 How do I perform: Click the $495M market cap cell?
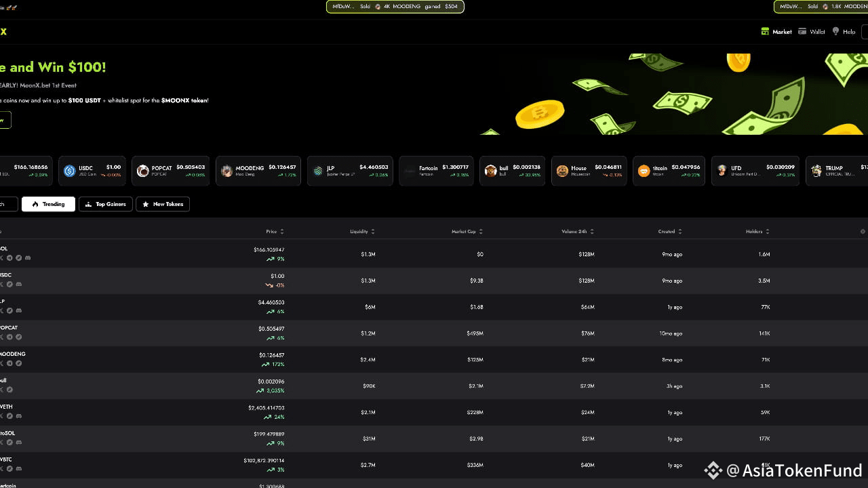(x=475, y=333)
